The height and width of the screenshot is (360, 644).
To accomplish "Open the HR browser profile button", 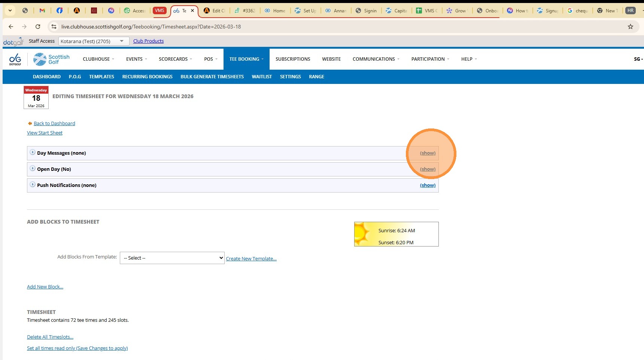I will [631, 10].
